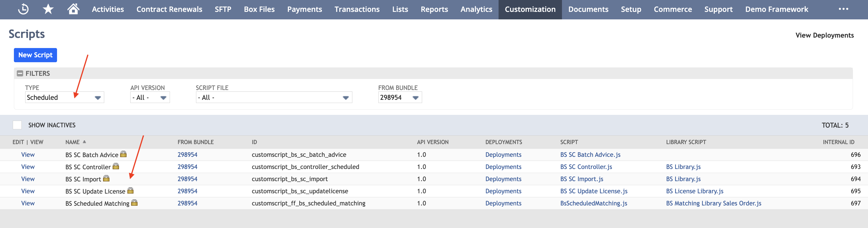This screenshot has width=868, height=228.
Task: Open BS Library.js in the Controller row
Action: tap(683, 167)
